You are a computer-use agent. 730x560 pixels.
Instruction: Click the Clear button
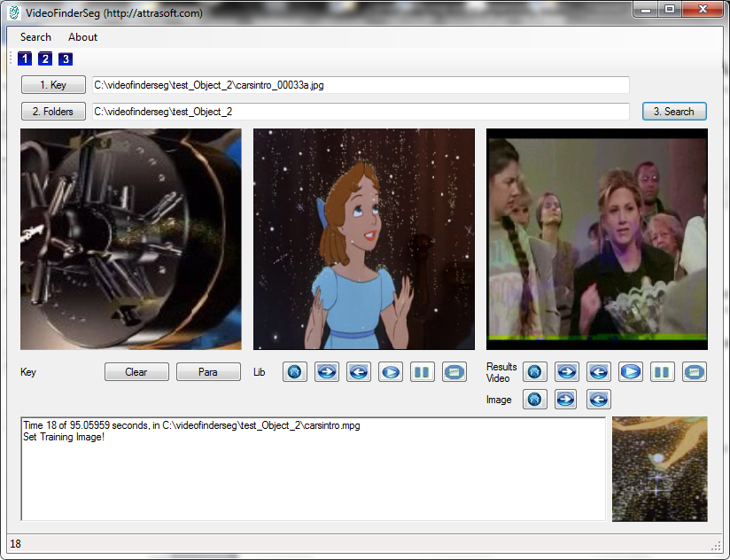[x=136, y=372]
